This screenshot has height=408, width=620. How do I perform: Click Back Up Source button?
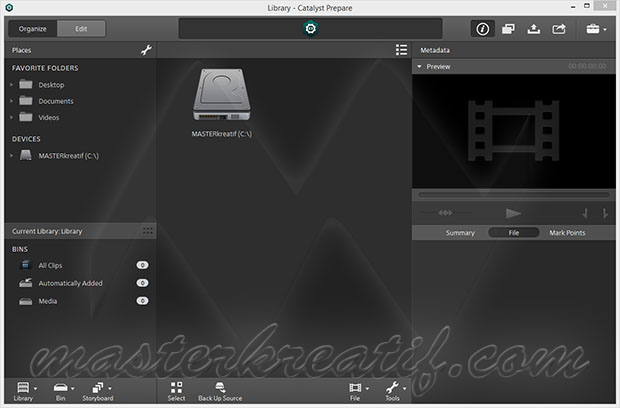click(x=220, y=391)
